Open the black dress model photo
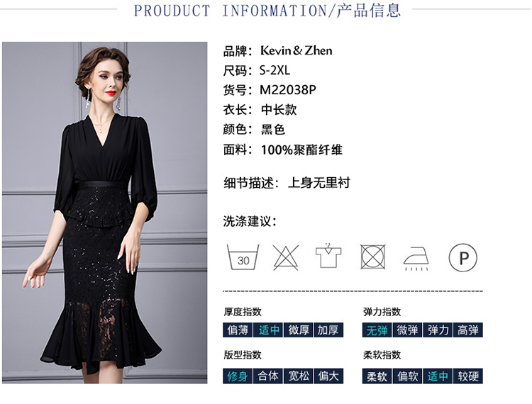 pos(104,213)
